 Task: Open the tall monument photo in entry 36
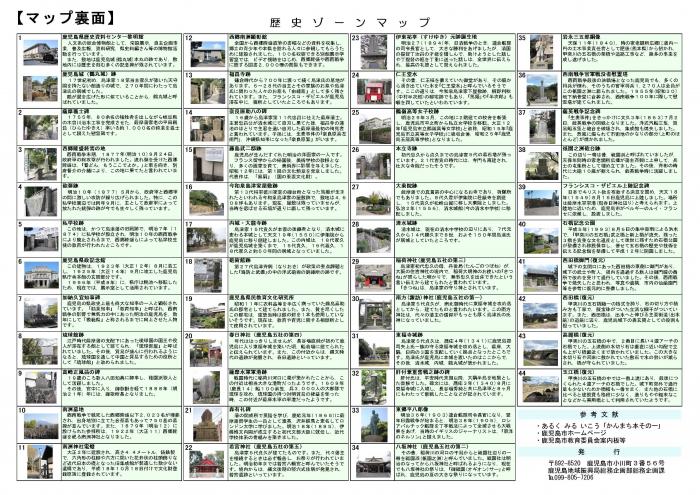[x=541, y=90]
